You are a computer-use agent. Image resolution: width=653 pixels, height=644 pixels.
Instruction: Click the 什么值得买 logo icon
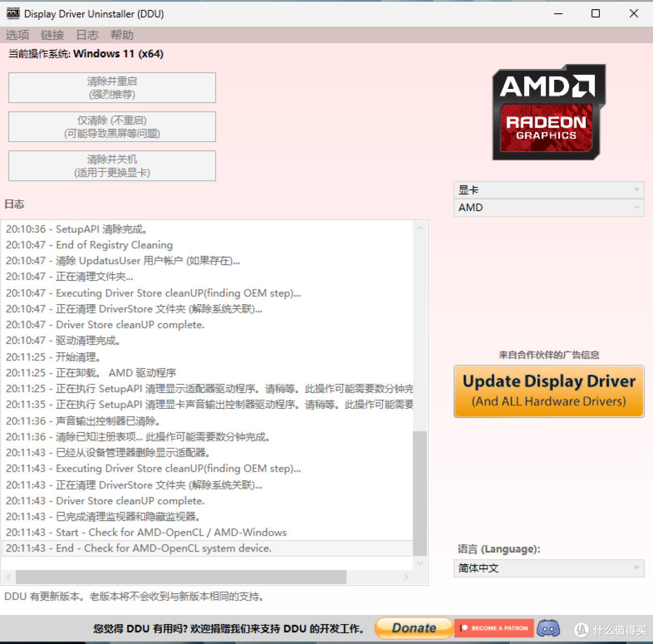(x=582, y=630)
